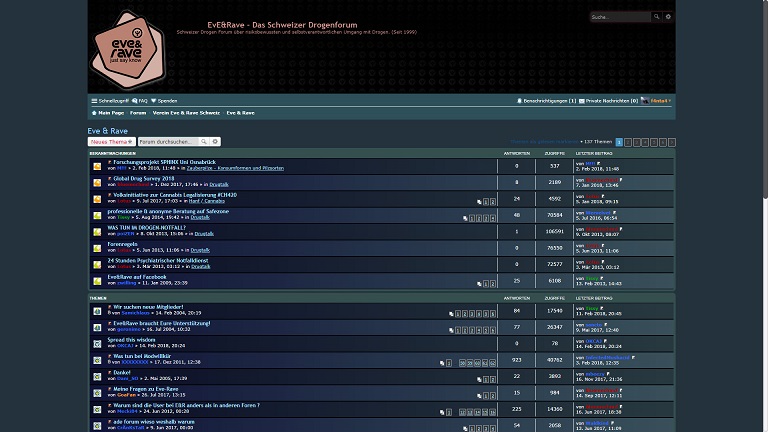
Task: Open Hanf / Cannabis forum link
Action: point(207,201)
